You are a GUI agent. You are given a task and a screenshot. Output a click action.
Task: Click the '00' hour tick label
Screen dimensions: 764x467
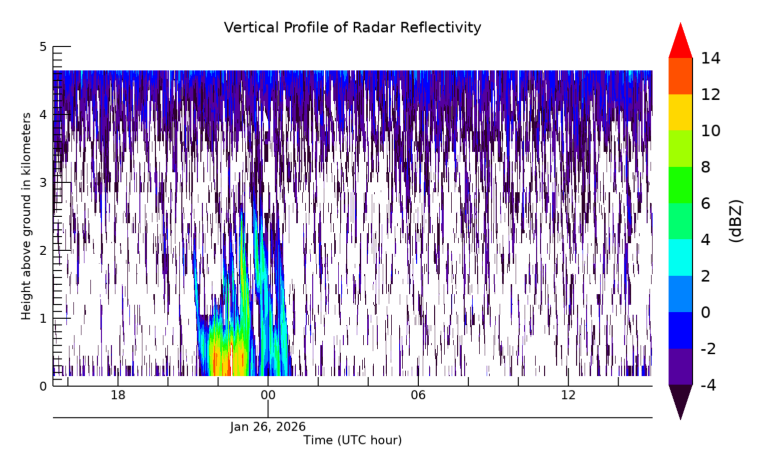point(268,395)
